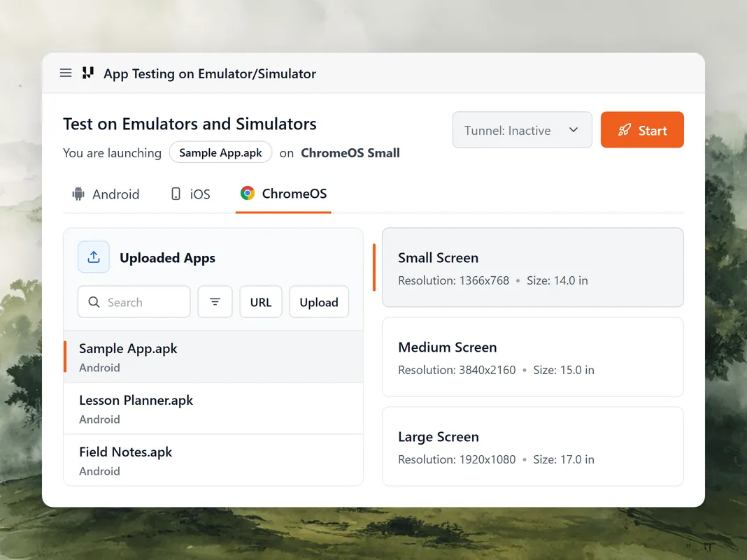Screen dimensions: 747x560
Task: Open the filter icon button
Action: [x=215, y=302]
